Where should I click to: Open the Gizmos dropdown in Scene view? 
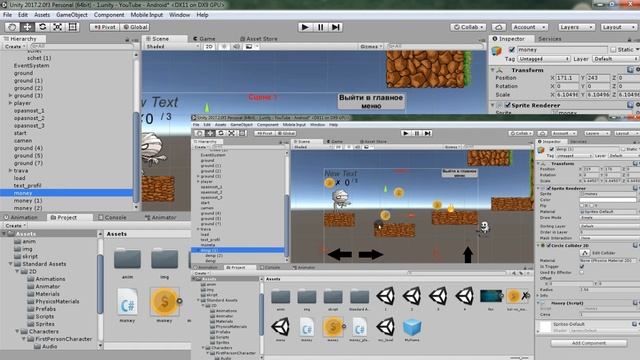(371, 47)
